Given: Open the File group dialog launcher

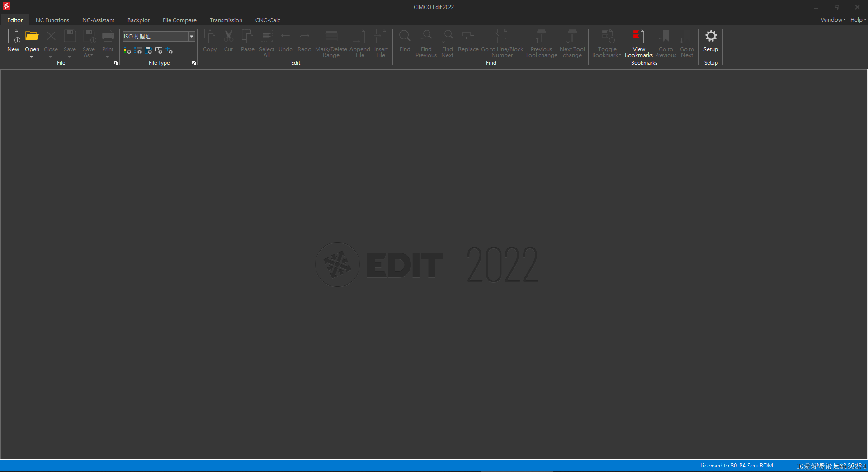Looking at the screenshot, I should click(116, 63).
